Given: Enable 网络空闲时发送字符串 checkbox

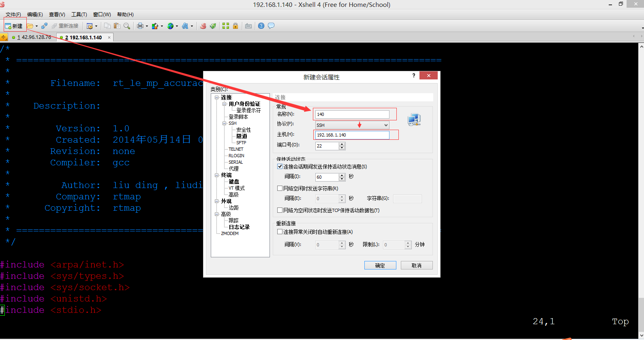Looking at the screenshot, I should (x=280, y=188).
